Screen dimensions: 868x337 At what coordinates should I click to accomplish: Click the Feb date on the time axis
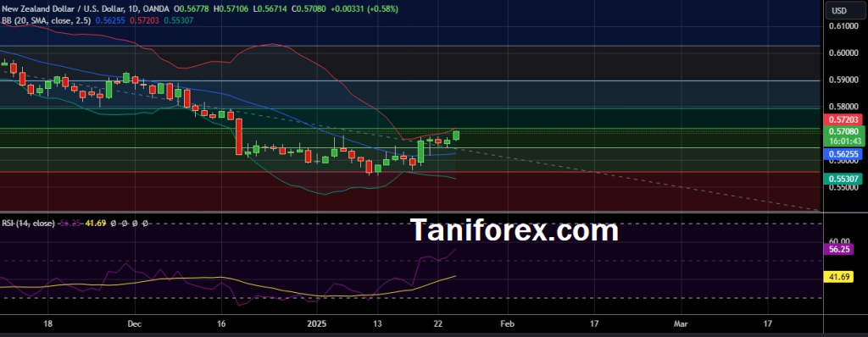[x=507, y=323]
